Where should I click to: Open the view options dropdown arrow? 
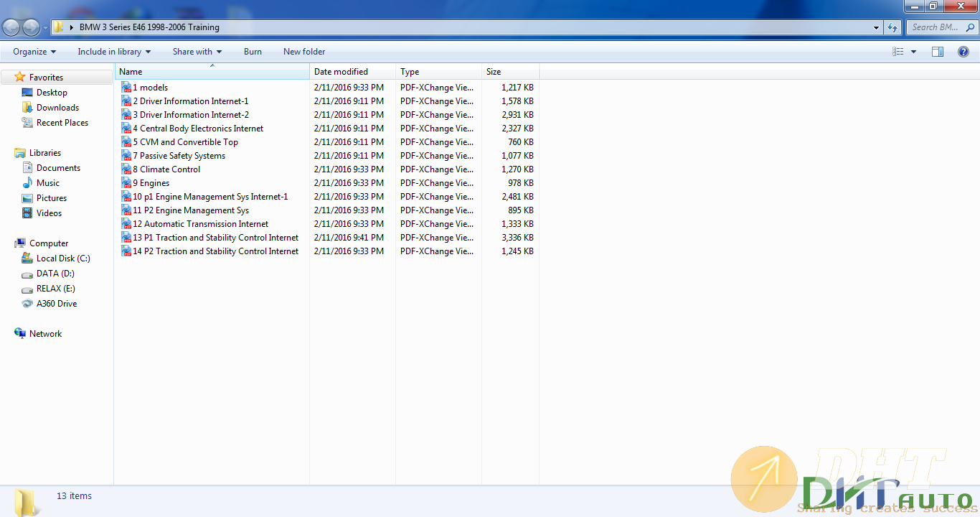[913, 52]
